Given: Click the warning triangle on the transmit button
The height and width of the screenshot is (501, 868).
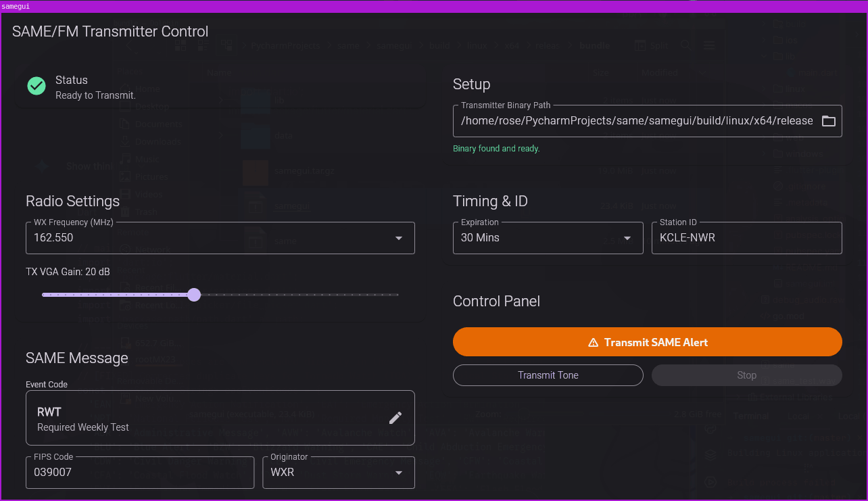Looking at the screenshot, I should click(593, 343).
